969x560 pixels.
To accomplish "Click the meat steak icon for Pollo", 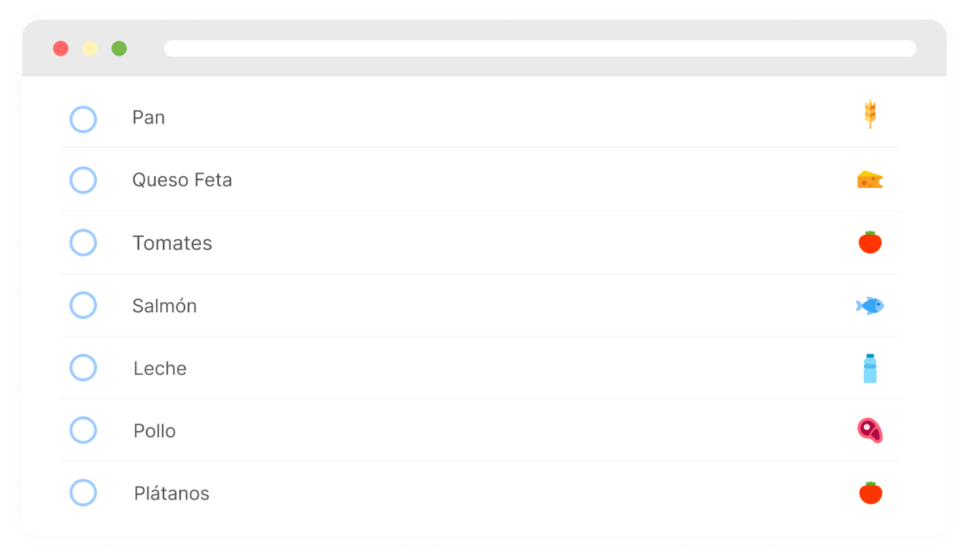I will [870, 430].
